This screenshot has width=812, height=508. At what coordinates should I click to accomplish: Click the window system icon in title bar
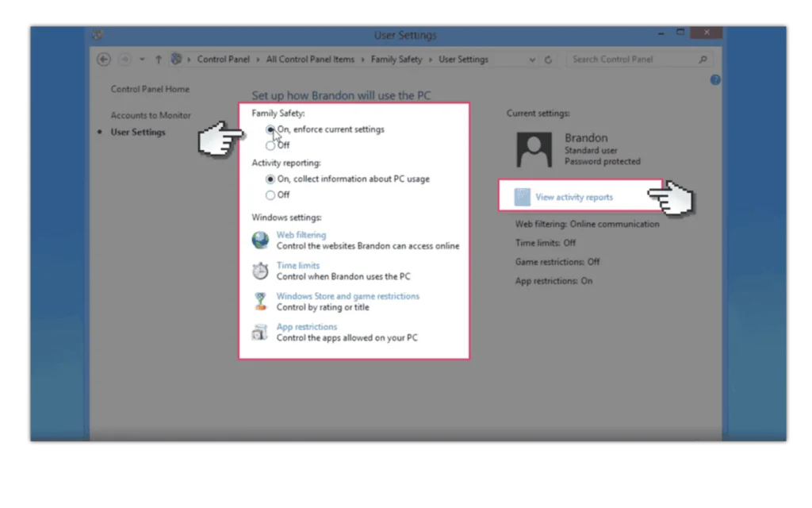(98, 35)
